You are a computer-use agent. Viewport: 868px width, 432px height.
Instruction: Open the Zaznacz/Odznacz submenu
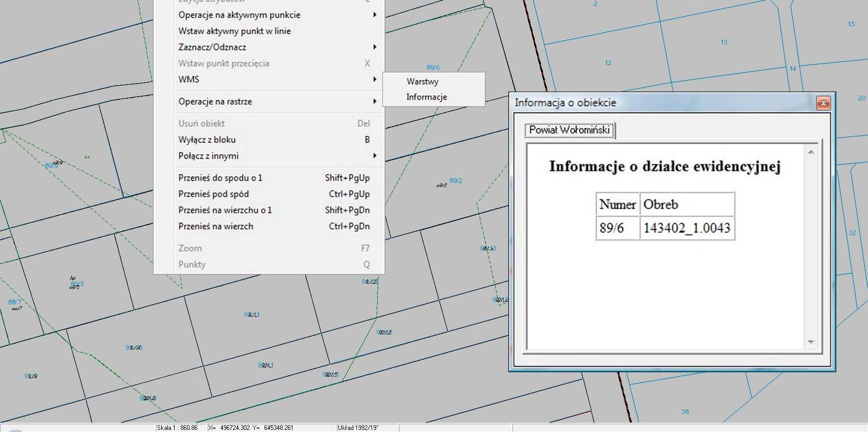[269, 47]
